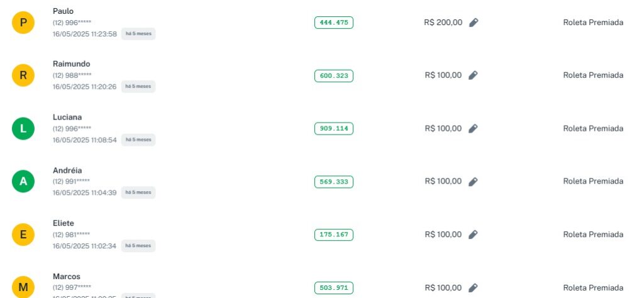The height and width of the screenshot is (298, 644).
Task: Click the 175.167 code badge
Action: [x=334, y=235]
